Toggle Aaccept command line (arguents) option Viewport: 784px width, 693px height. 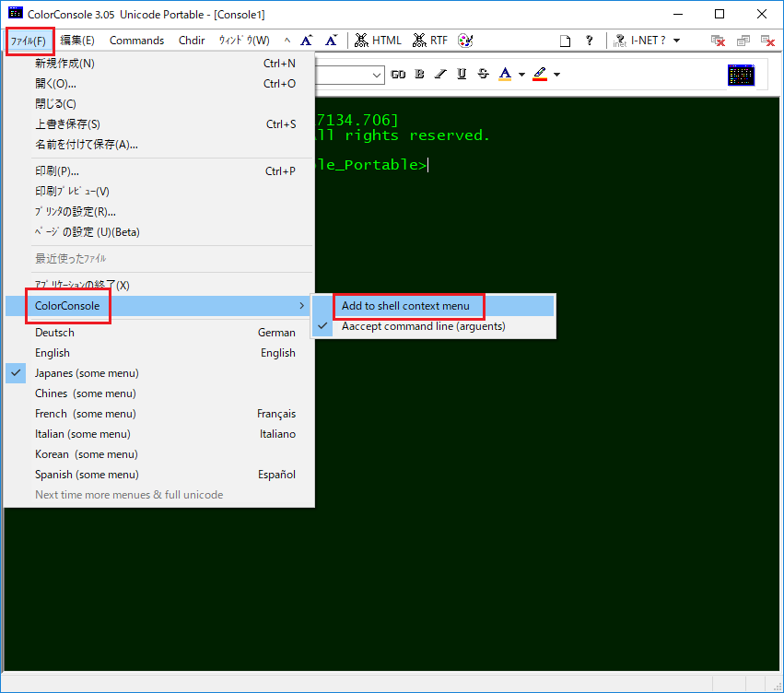tap(433, 326)
